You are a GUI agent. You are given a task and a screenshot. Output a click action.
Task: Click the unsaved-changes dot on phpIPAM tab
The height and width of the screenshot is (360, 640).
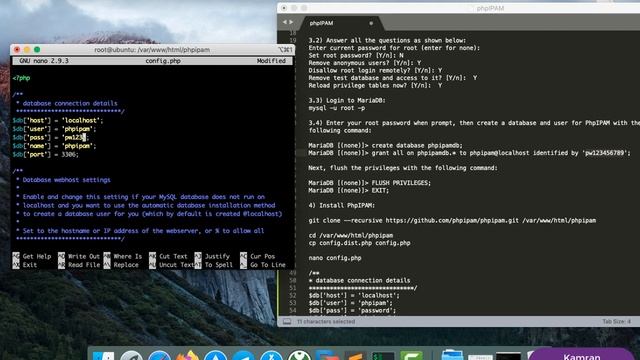coord(371,23)
